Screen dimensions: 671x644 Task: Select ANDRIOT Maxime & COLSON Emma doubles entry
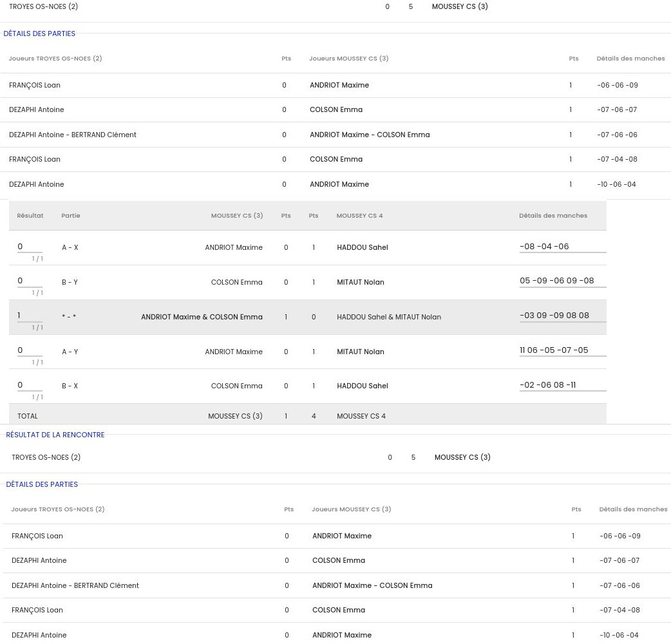202,317
